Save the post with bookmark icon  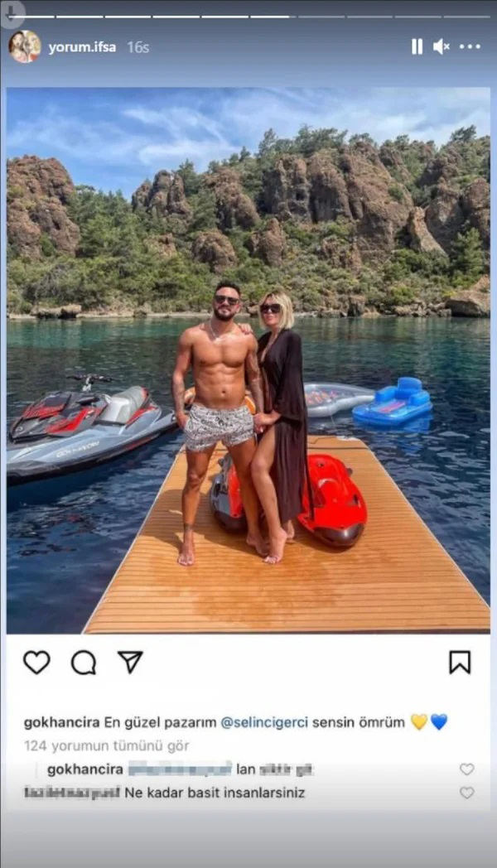460,663
